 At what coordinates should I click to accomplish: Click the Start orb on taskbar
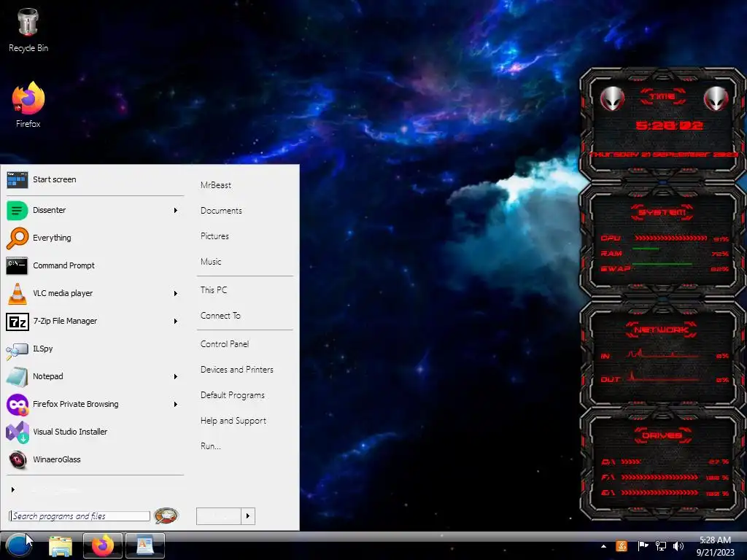click(18, 545)
